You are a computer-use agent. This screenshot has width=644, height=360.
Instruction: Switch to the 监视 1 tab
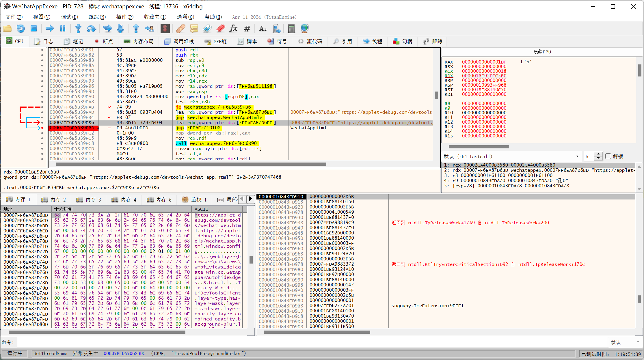(x=195, y=199)
